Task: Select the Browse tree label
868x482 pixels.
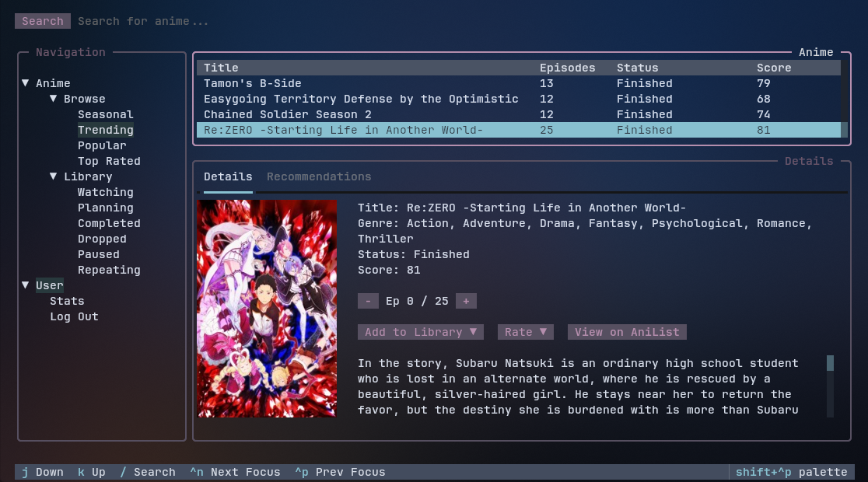Action: pyautogui.click(x=84, y=99)
